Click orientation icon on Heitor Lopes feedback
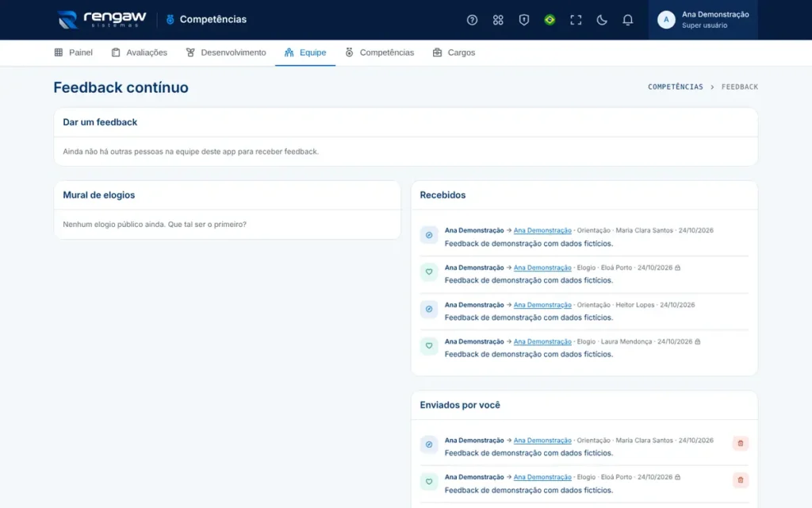 pyautogui.click(x=429, y=309)
